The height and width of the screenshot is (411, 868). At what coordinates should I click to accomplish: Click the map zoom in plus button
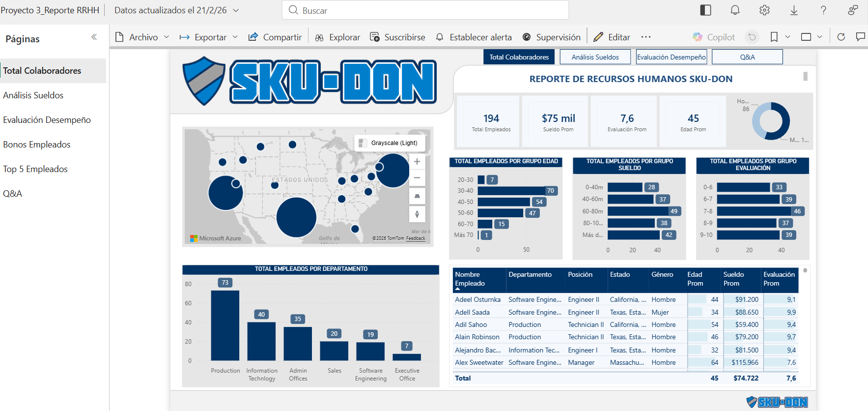417,162
